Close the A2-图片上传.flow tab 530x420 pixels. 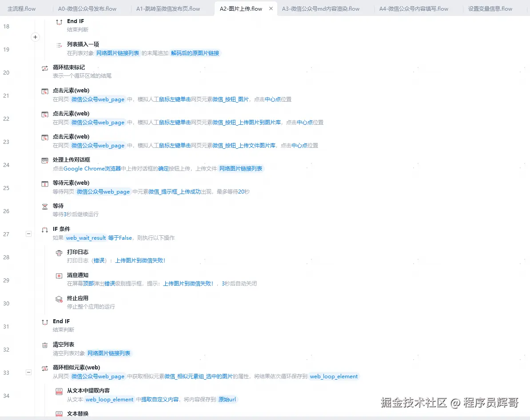tap(271, 9)
